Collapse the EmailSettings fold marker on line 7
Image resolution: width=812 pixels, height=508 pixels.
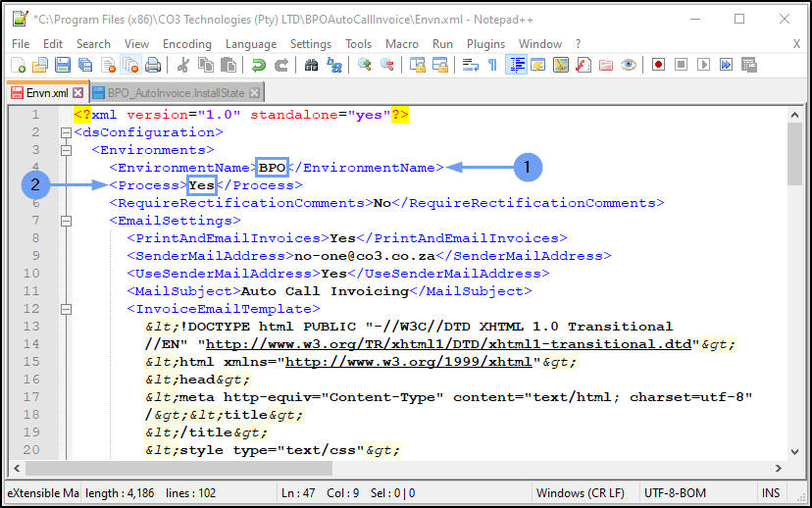tap(65, 221)
